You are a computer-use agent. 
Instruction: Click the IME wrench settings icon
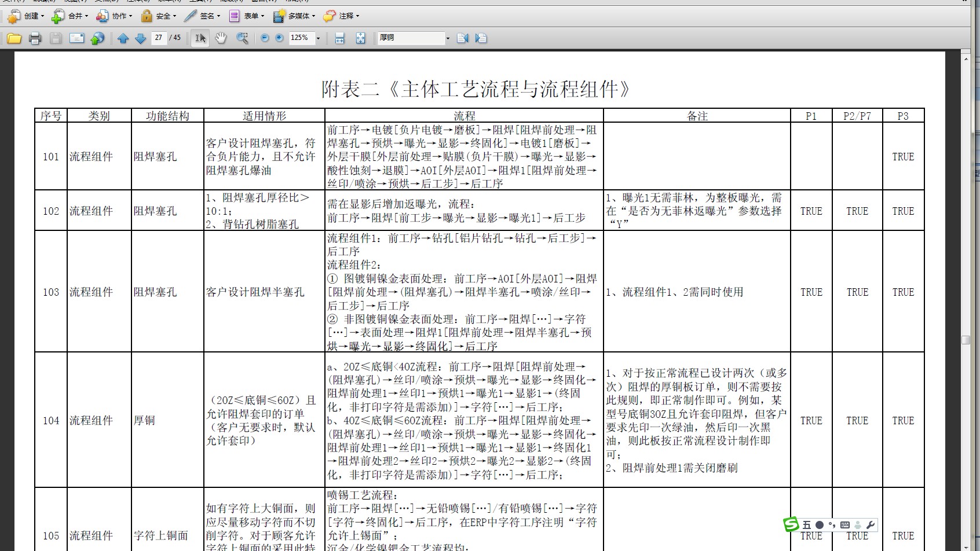click(871, 525)
